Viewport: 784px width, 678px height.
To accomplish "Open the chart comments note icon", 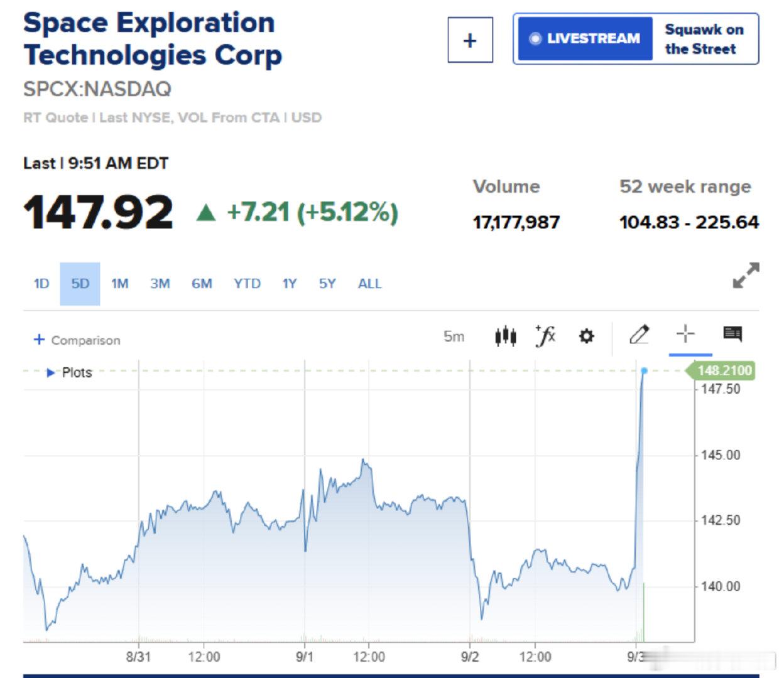I will [x=732, y=333].
